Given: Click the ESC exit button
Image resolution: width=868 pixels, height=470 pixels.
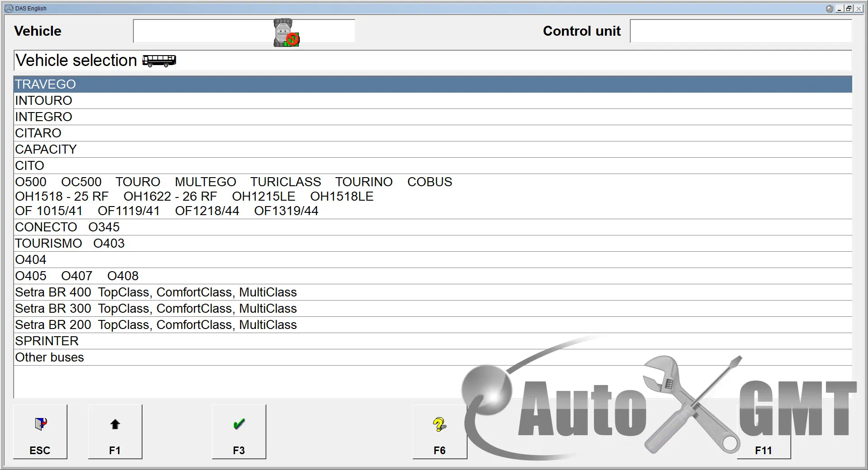Looking at the screenshot, I should click(40, 432).
